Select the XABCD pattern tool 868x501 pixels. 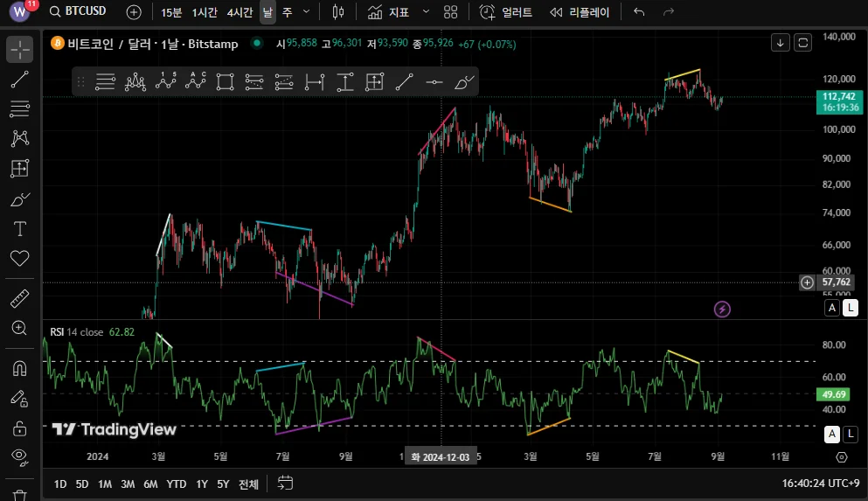19,138
